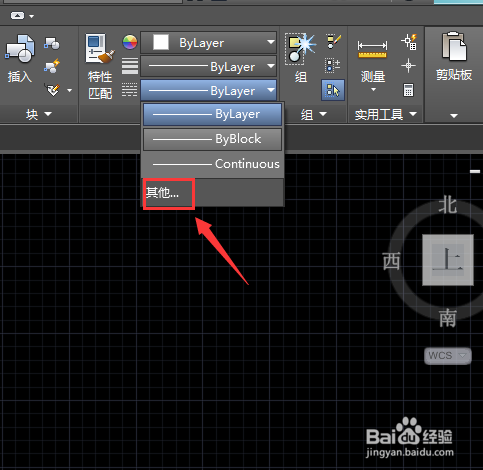Open the arrow below 测量
This screenshot has width=483, height=470.
[x=373, y=89]
